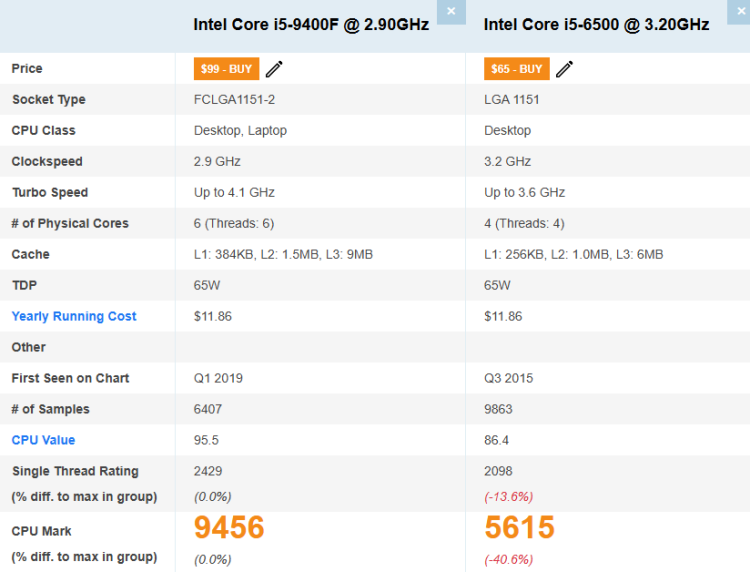Click the 4 (Threads: 4) cores value

tap(524, 223)
